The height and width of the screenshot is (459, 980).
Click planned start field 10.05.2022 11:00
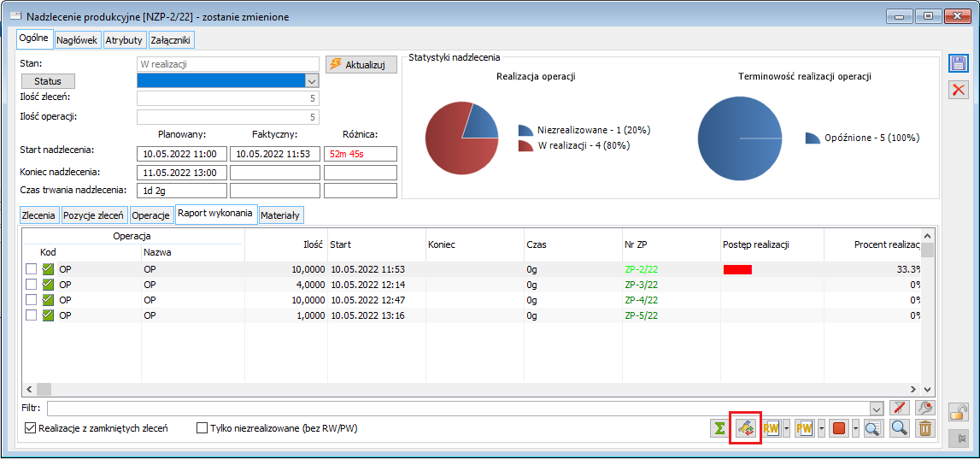(182, 154)
